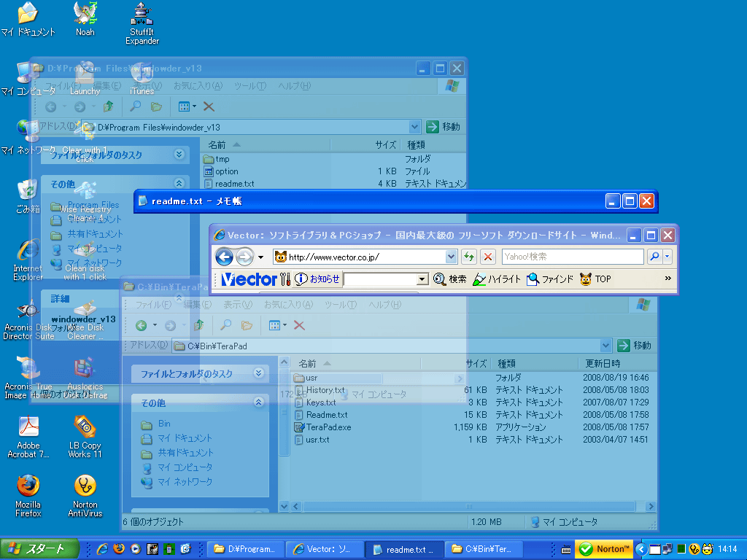The image size is (747, 560).
Task: Select the Noah desktop icon
Action: (x=85, y=19)
